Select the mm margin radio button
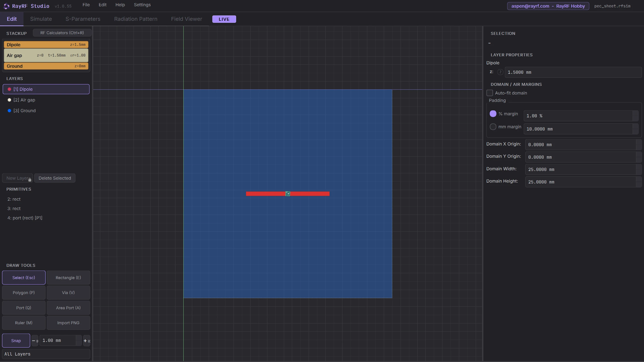644x362 pixels. pos(493,127)
